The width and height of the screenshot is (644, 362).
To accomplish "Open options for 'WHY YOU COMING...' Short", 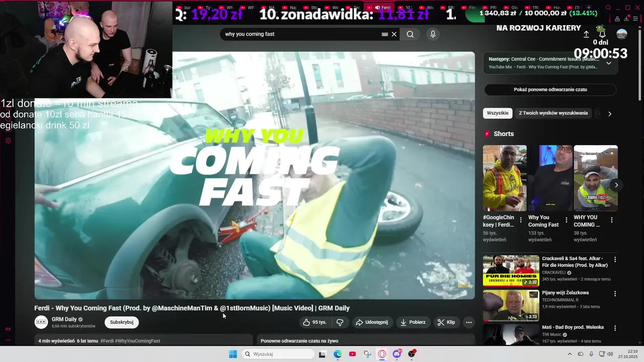I will click(612, 220).
